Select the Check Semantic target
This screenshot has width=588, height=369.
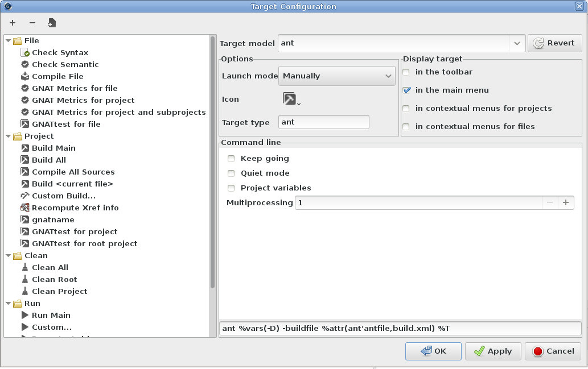pyautogui.click(x=65, y=64)
